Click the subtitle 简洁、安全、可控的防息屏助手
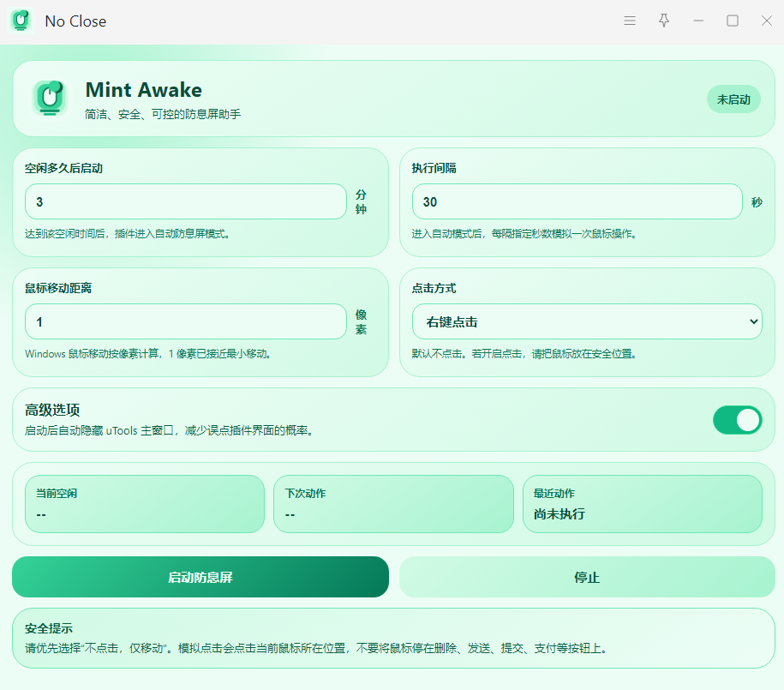784x690 pixels. 163,114
